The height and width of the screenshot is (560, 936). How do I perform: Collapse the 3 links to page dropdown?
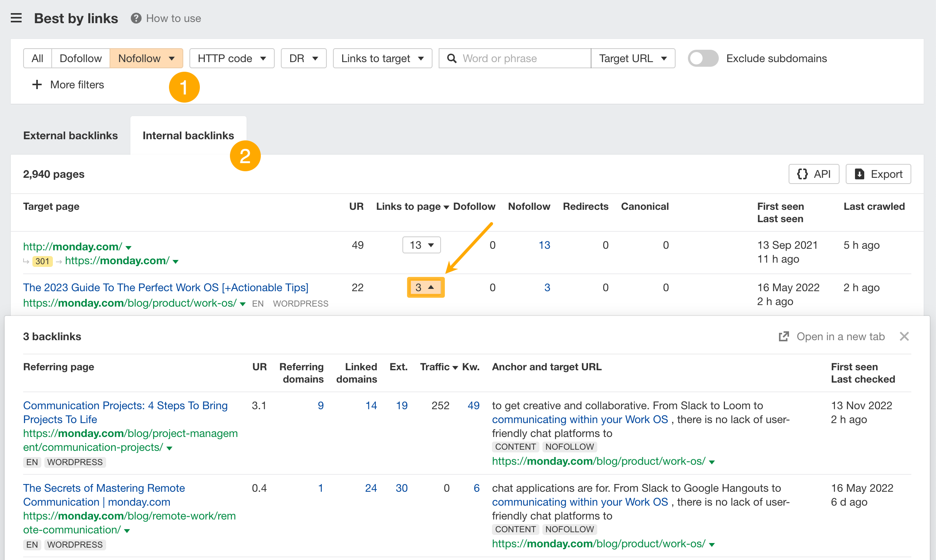click(426, 287)
